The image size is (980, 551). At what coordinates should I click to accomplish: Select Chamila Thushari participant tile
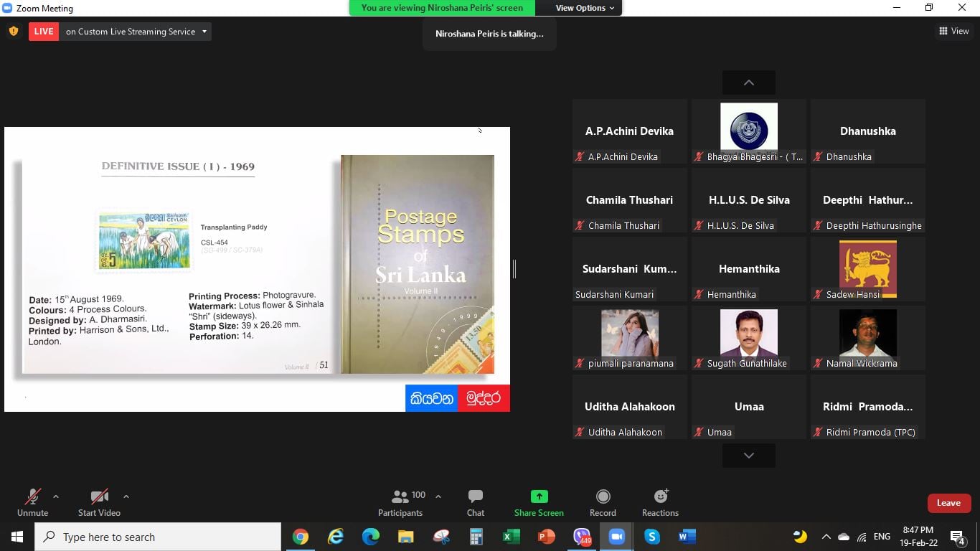tap(629, 201)
